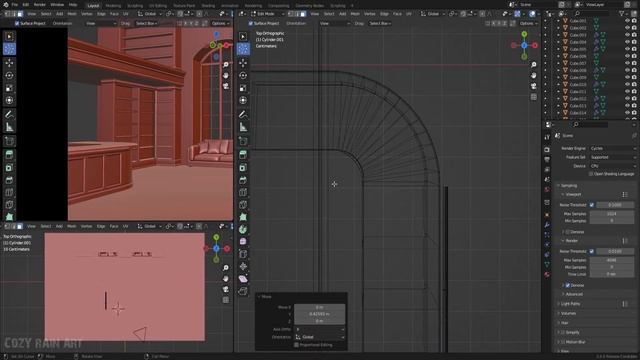Open the Output properties tab

(x=547, y=160)
